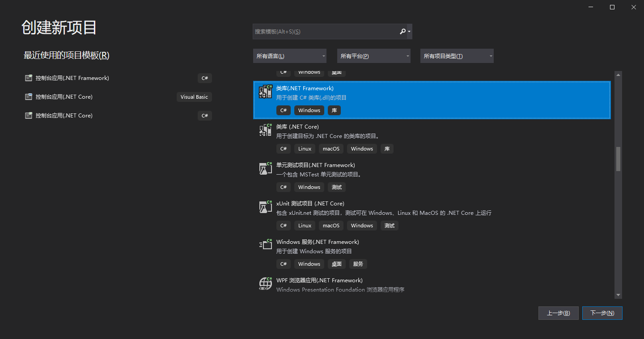Screen dimensions: 644x339
Task: Click the scroll-up arrow of the template list
Action: pyautogui.click(x=619, y=74)
